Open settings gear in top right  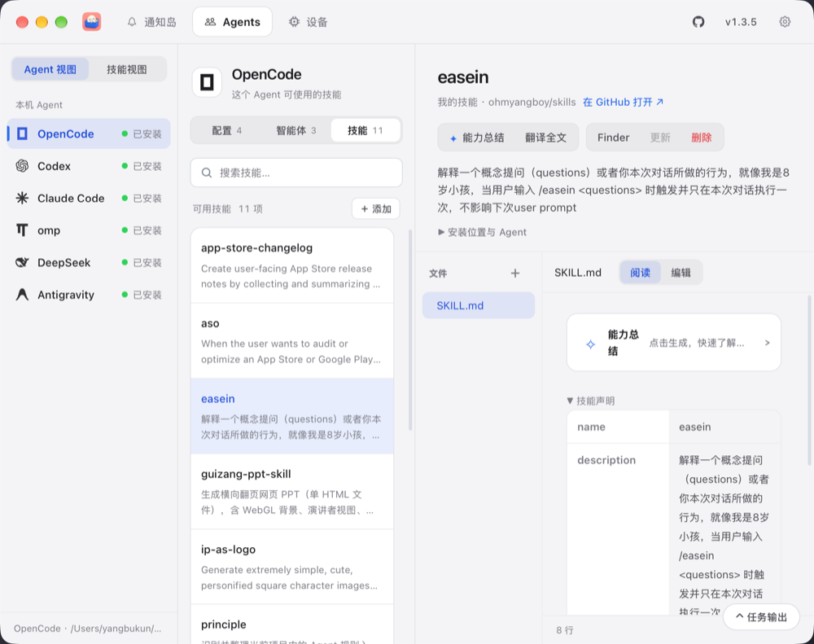click(x=785, y=22)
